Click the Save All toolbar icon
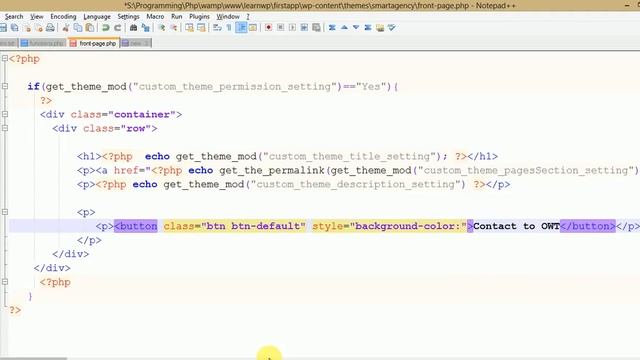 [15, 28]
